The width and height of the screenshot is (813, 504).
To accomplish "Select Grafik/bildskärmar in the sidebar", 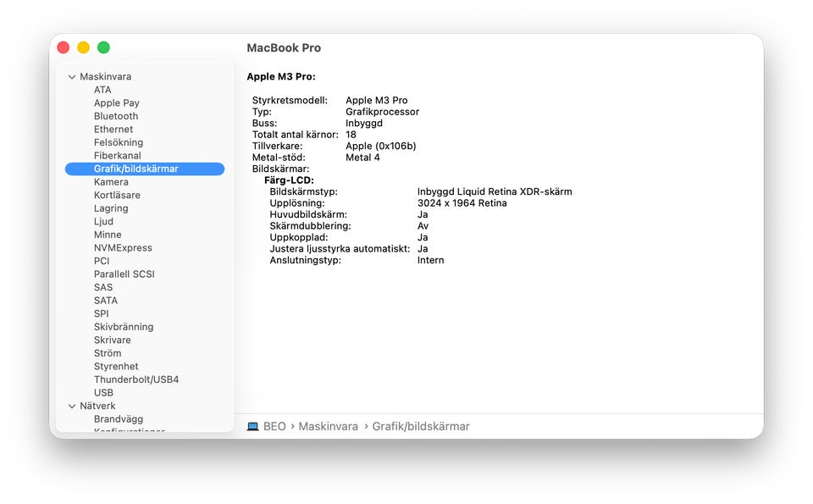I will [145, 169].
